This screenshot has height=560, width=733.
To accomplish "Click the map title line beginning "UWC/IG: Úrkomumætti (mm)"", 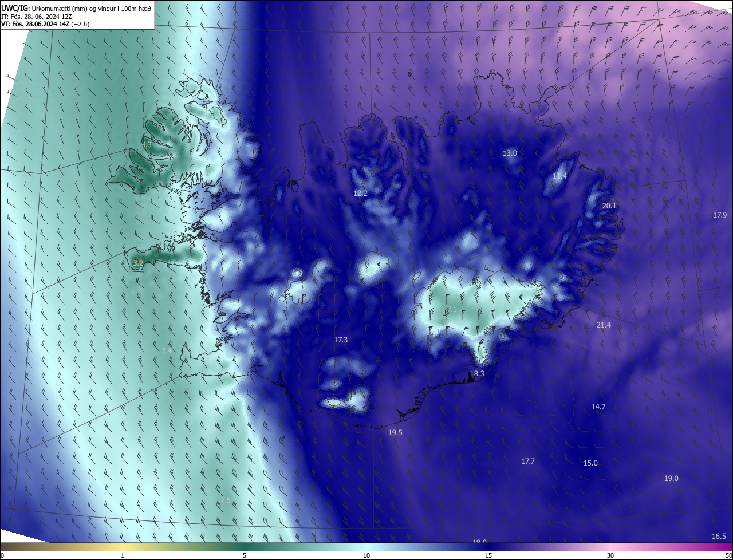I will [76, 7].
